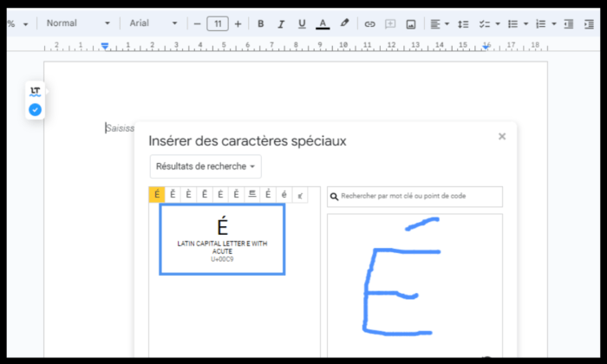
Task: Open the text color picker
Action: [323, 24]
